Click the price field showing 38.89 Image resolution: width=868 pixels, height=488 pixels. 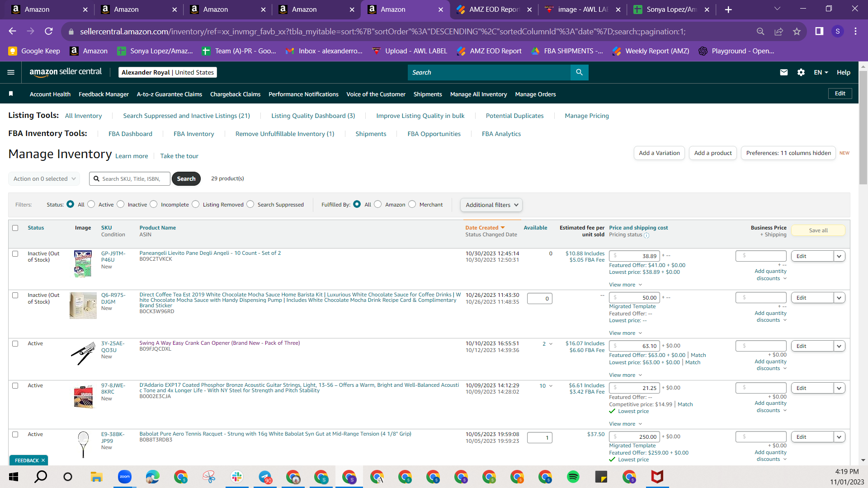click(x=634, y=256)
